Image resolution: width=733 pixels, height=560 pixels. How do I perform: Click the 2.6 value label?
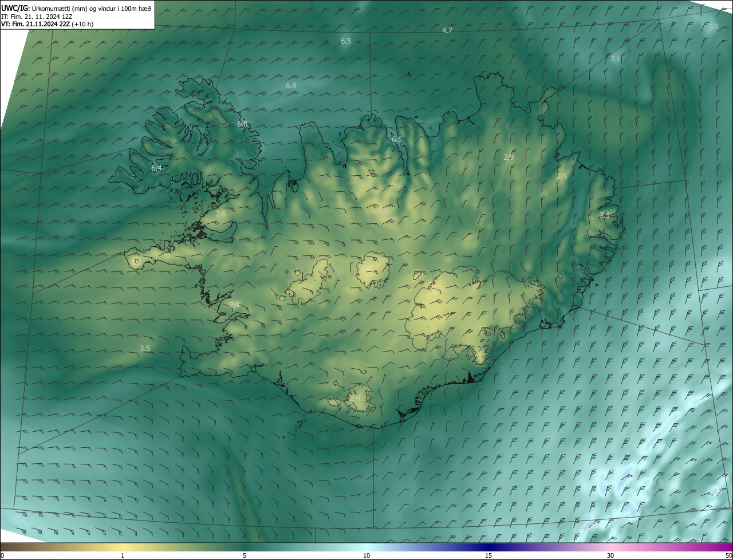(220, 214)
